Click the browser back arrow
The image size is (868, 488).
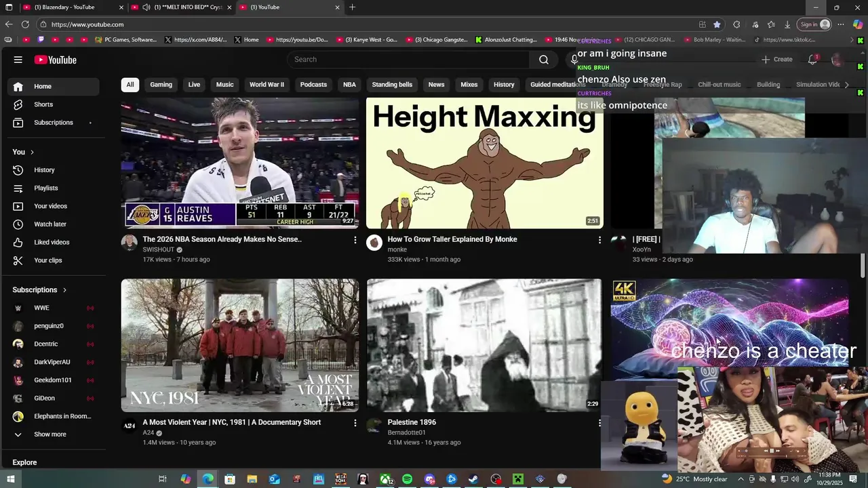[x=9, y=24]
